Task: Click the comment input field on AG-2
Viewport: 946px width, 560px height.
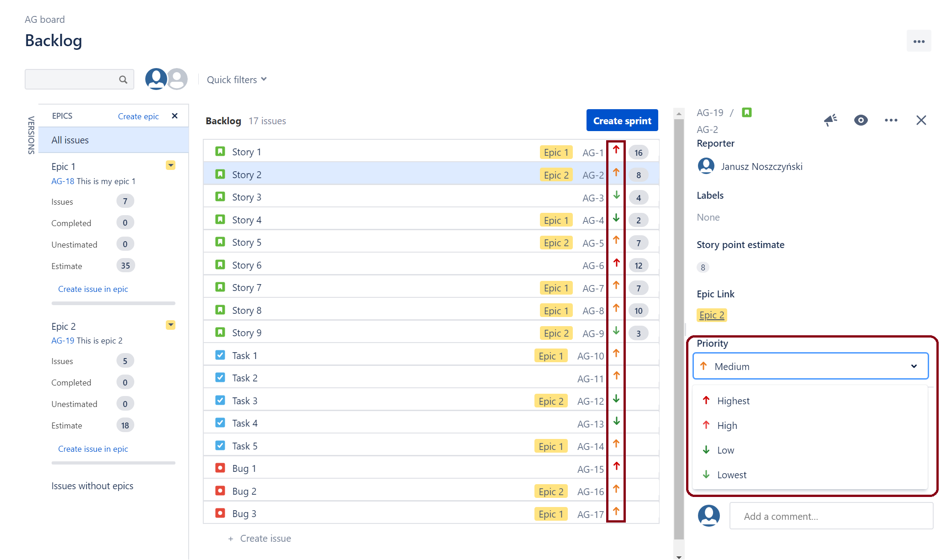Action: pyautogui.click(x=830, y=516)
